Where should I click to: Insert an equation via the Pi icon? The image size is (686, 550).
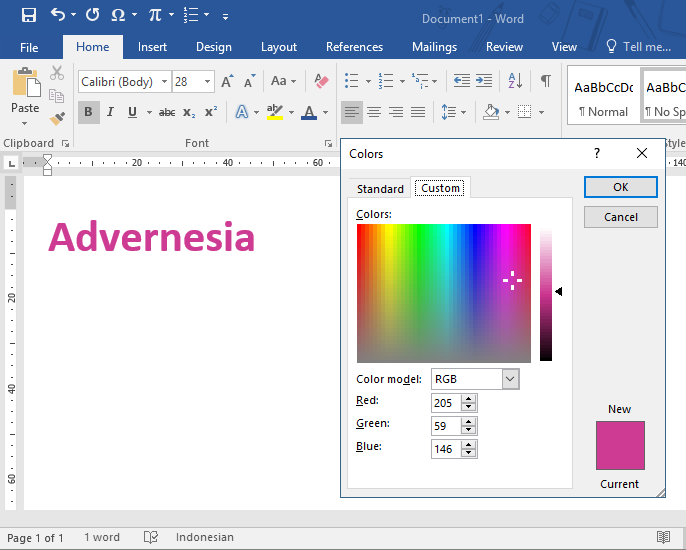tap(154, 15)
